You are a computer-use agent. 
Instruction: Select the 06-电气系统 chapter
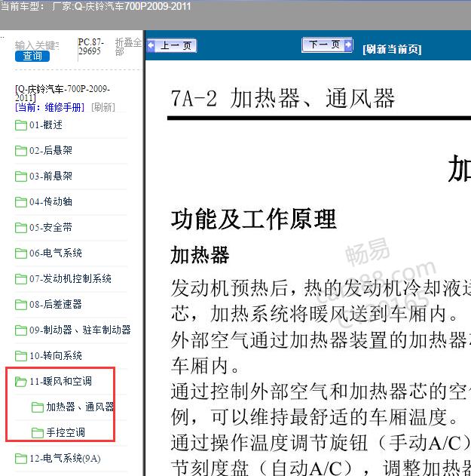click(x=56, y=253)
